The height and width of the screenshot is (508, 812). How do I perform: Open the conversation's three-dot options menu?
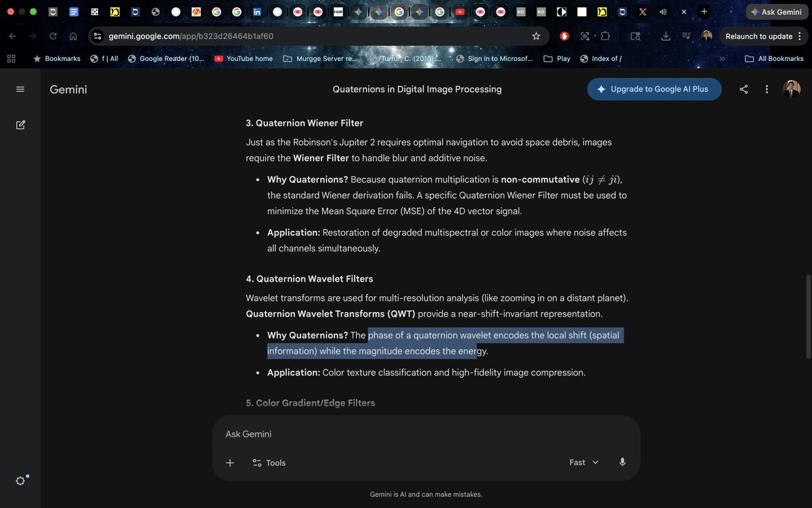click(x=767, y=89)
